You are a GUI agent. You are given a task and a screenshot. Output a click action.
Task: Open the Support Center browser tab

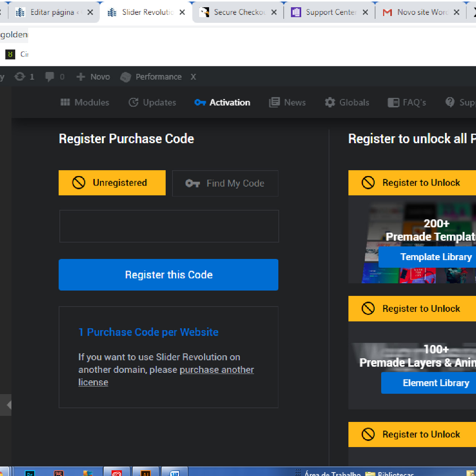point(330,12)
